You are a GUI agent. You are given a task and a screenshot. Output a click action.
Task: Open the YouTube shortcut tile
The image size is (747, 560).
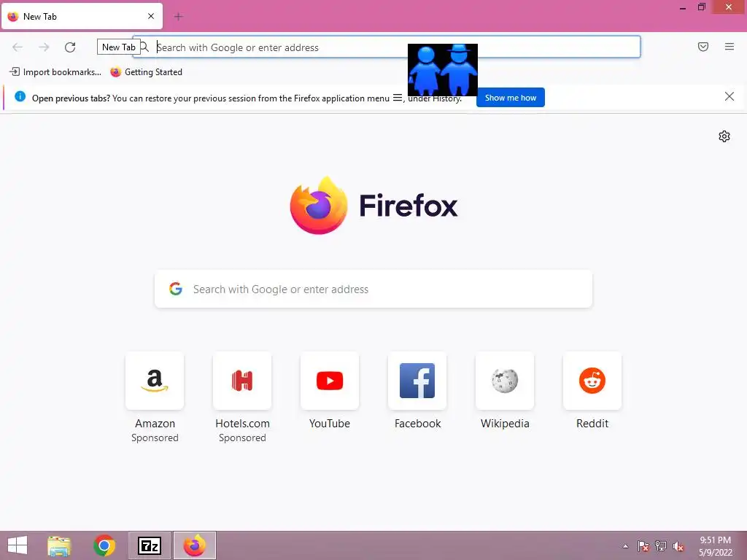[330, 381]
